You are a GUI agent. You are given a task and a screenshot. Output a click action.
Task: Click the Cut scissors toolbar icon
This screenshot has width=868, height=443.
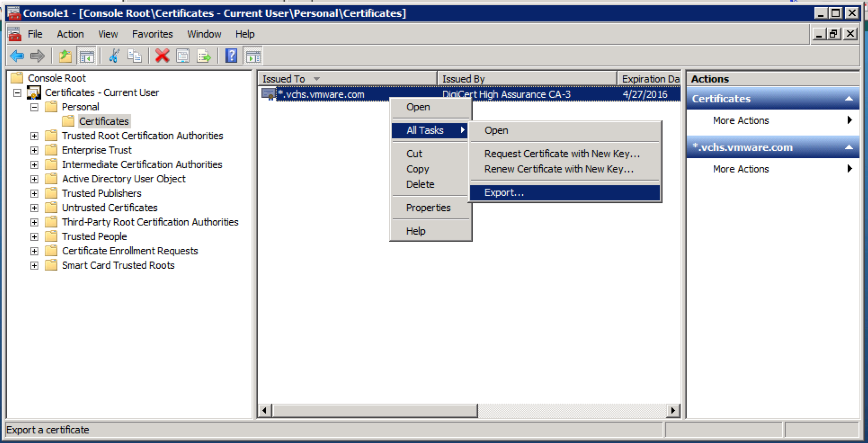[114, 56]
